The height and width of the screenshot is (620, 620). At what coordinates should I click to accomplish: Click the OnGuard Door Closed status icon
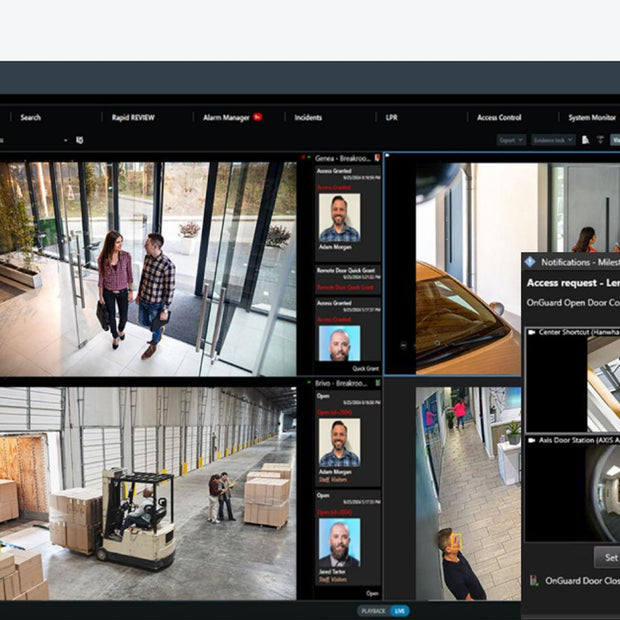click(x=534, y=580)
